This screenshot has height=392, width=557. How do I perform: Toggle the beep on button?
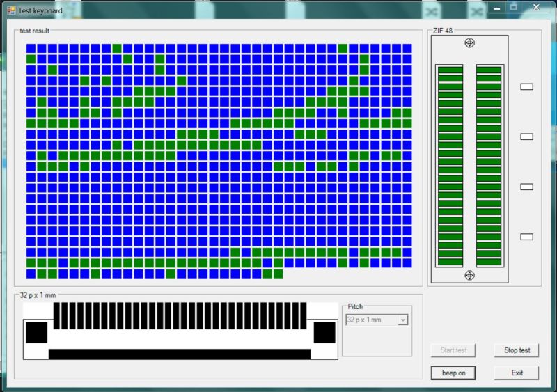[x=453, y=373]
